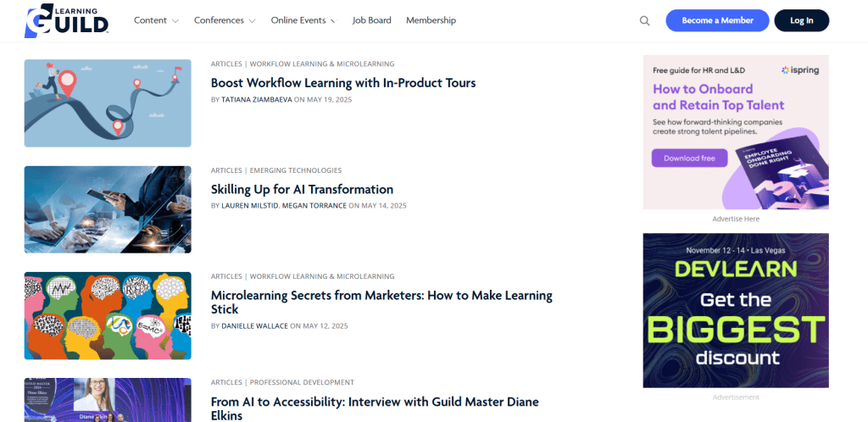
Task: Open the Job Board menu item
Action: tap(371, 20)
